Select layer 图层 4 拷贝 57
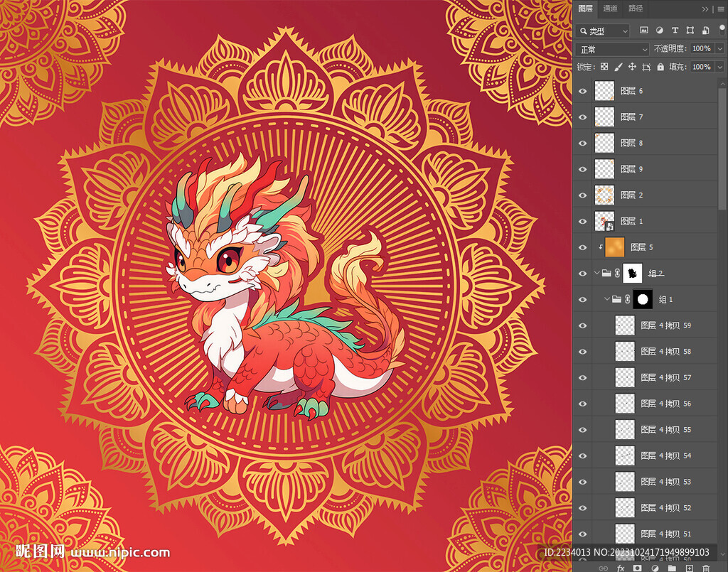This screenshot has width=728, height=572. [x=655, y=377]
